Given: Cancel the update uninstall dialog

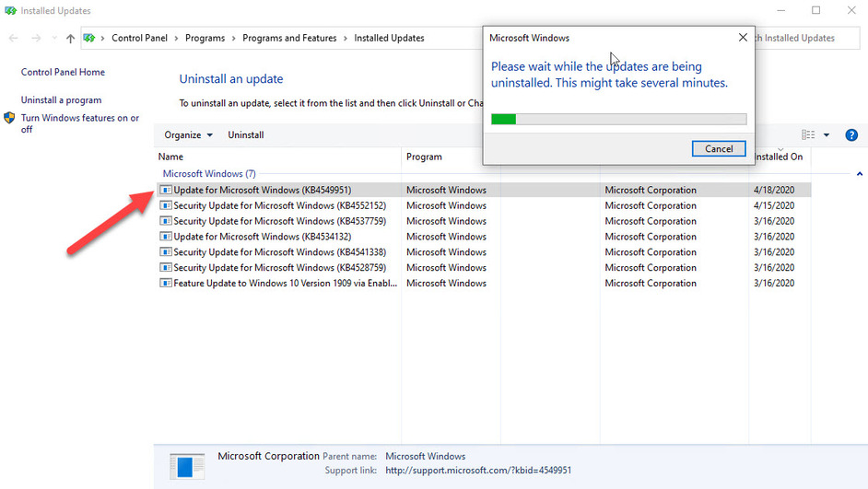Looking at the screenshot, I should point(719,149).
